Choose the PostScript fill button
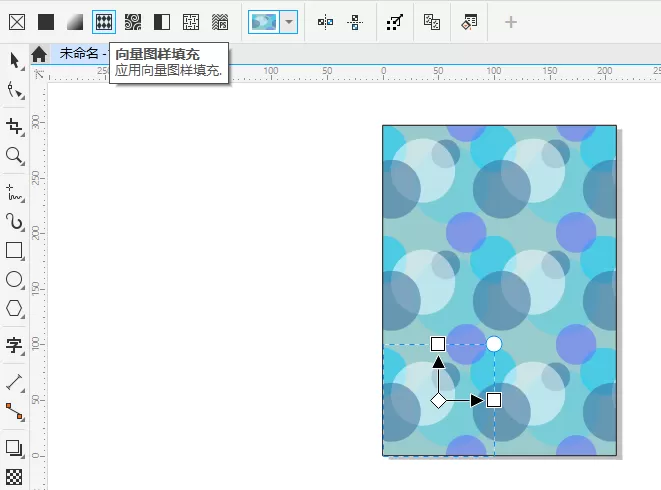 coord(220,22)
